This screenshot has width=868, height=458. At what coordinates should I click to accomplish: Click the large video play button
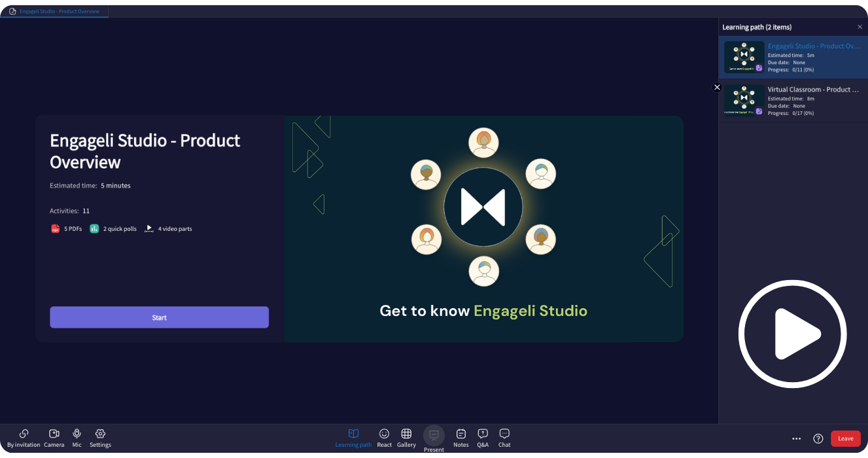click(x=792, y=334)
